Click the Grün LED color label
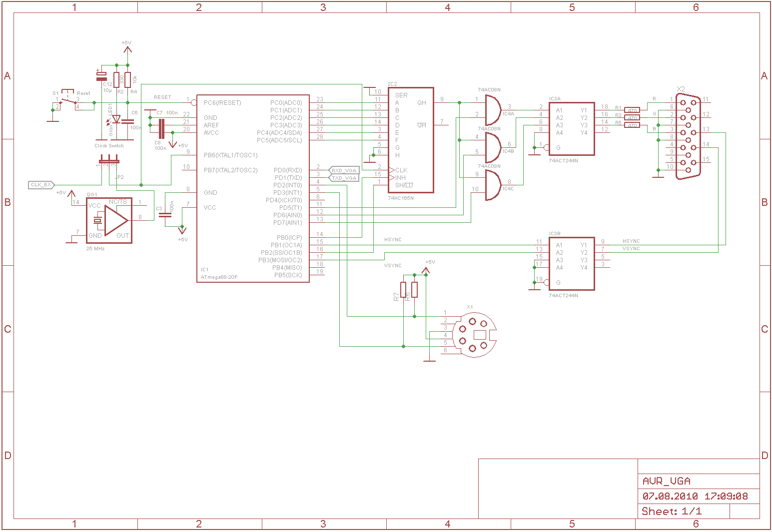This screenshot has height=532, width=772. (111, 131)
